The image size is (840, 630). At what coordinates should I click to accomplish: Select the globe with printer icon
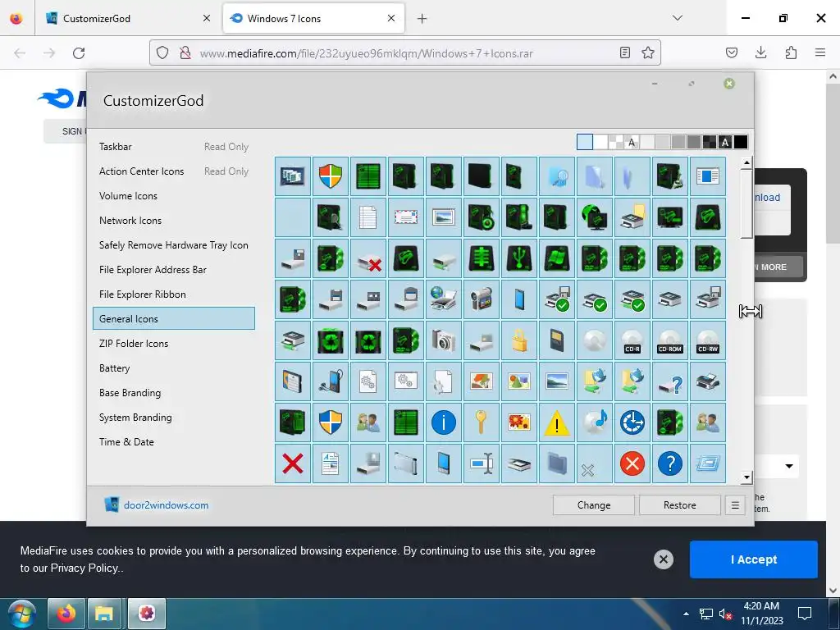444,299
